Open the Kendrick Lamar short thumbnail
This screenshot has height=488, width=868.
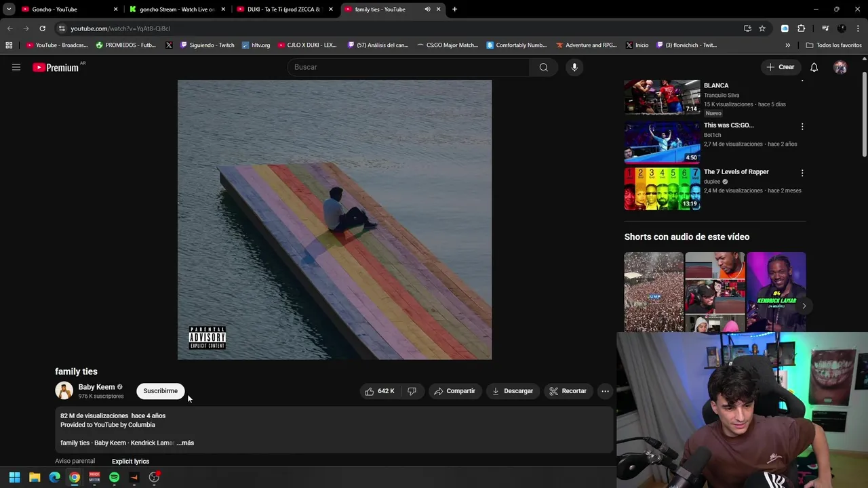click(776, 292)
